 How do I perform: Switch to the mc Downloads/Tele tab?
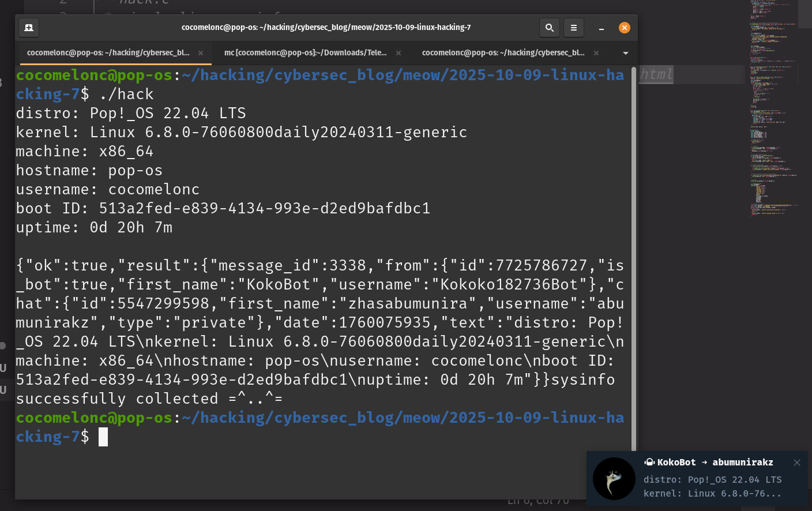(305, 53)
